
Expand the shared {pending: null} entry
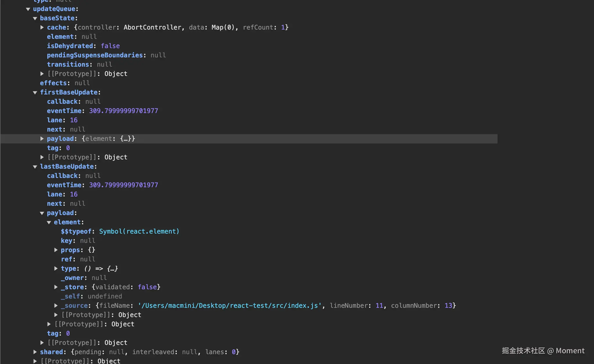(x=35, y=352)
